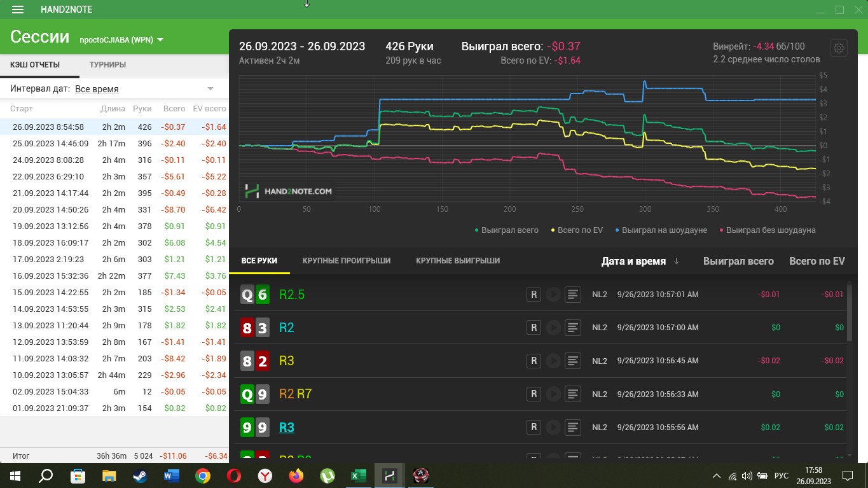Toggle 'Выиграл на шоудауне' blue legend series
The height and width of the screenshot is (488, 868).
tap(661, 230)
